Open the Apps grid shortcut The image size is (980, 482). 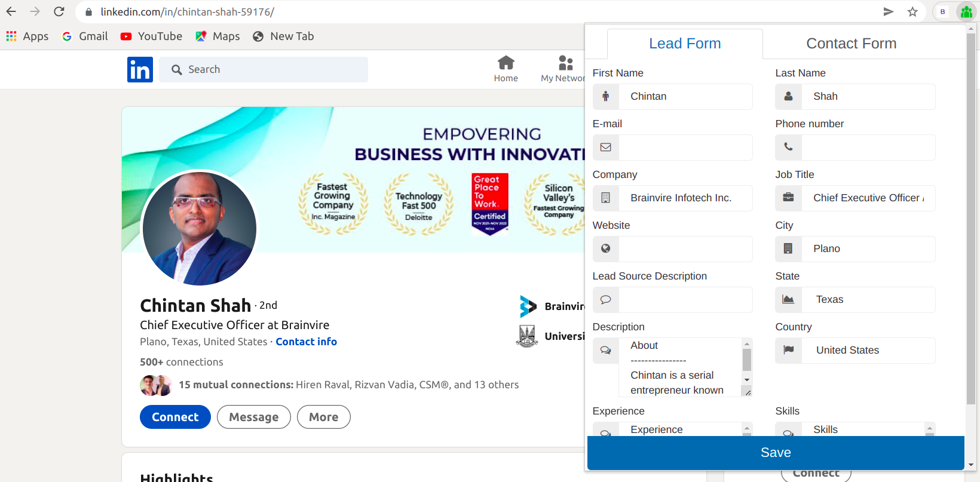[27, 36]
